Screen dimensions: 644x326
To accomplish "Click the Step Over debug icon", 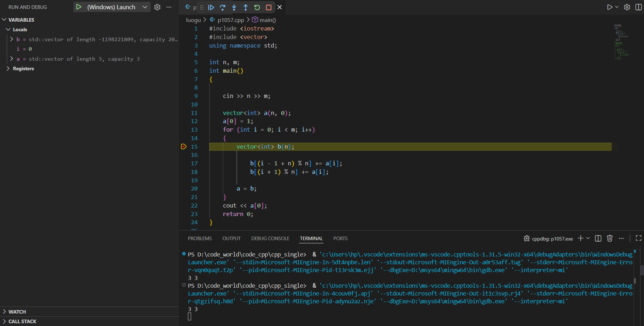I will [223, 7].
